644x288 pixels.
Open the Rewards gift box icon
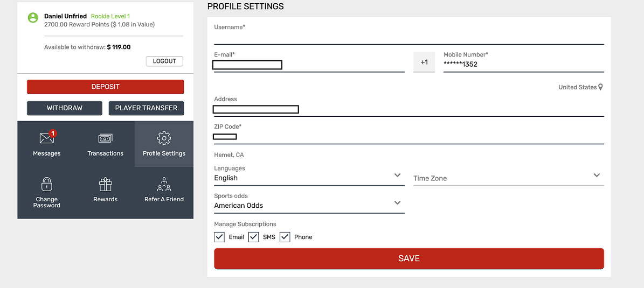[x=106, y=184]
